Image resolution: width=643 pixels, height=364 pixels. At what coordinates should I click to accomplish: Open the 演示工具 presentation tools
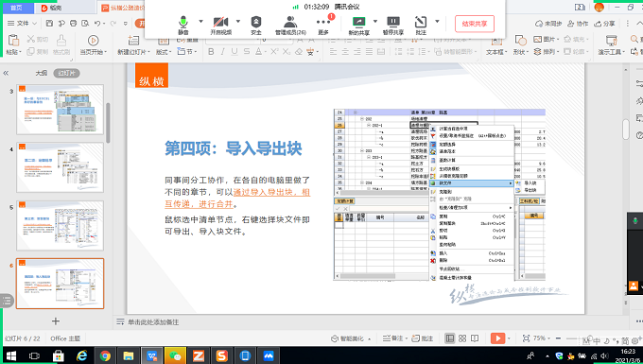[x=612, y=44]
